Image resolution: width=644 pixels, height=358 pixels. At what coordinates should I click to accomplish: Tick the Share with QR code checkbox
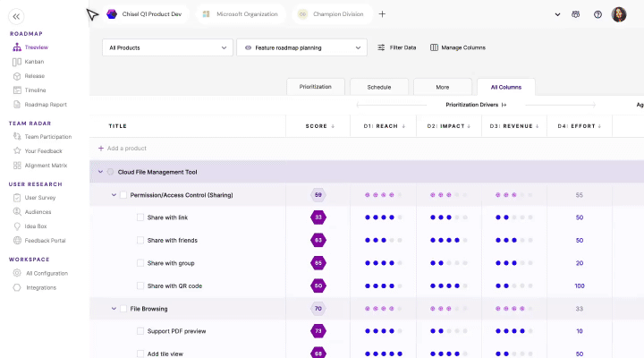[x=140, y=286]
